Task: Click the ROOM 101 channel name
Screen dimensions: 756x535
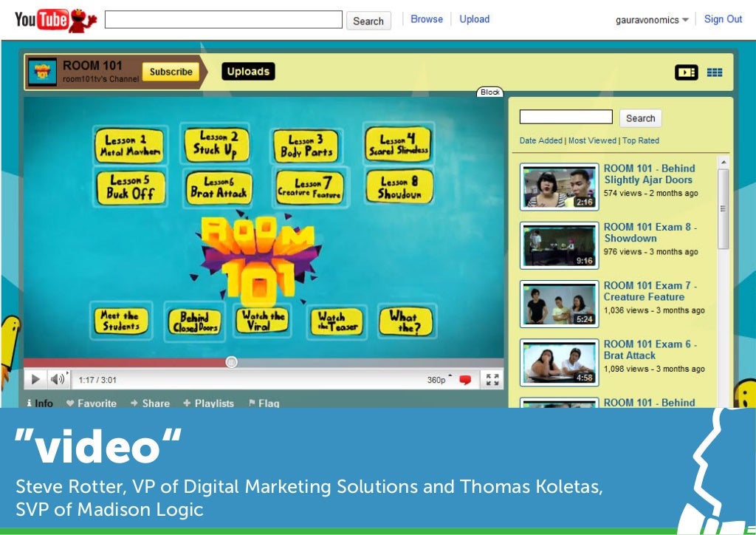Action: pyautogui.click(x=92, y=66)
